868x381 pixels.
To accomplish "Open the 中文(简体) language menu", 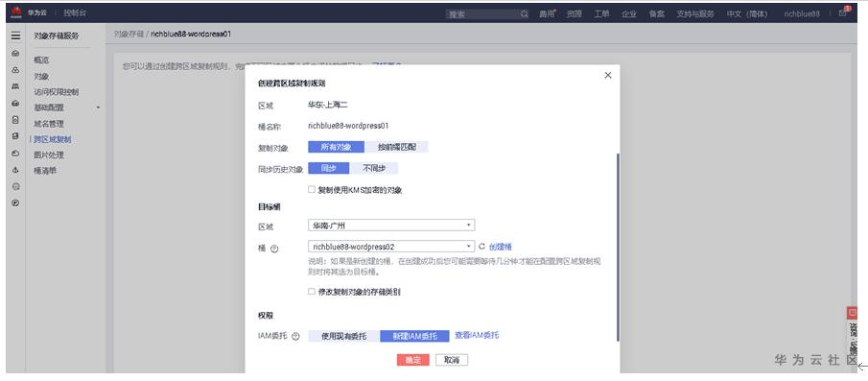I will tap(747, 14).
